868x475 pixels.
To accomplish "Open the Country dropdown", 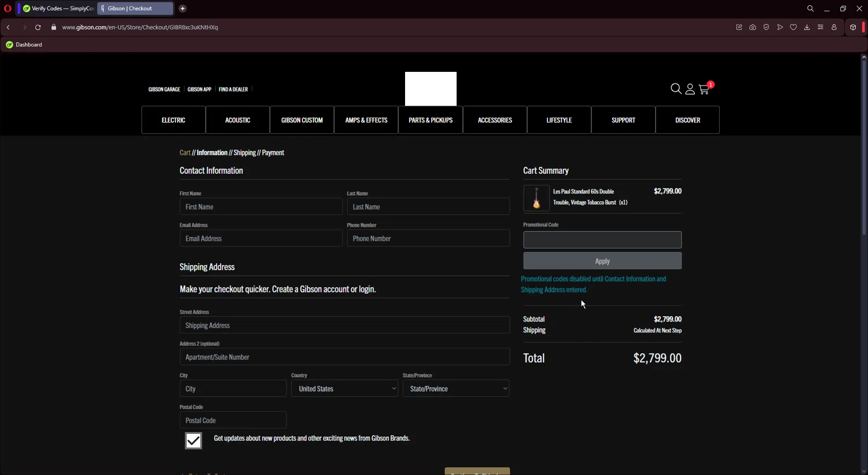I will 345,389.
